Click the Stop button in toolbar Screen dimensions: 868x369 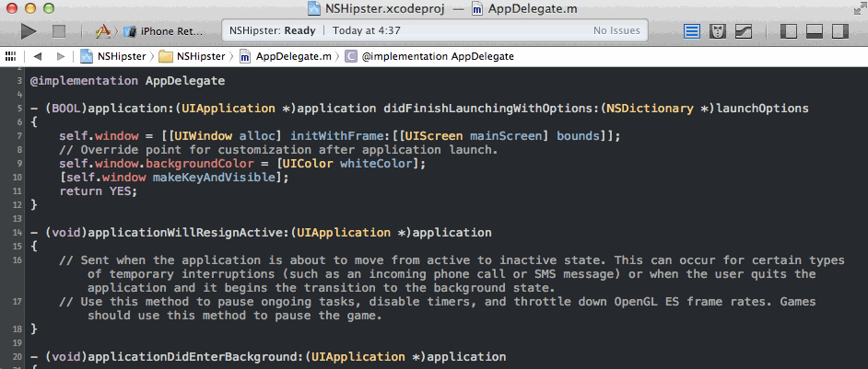tap(59, 31)
